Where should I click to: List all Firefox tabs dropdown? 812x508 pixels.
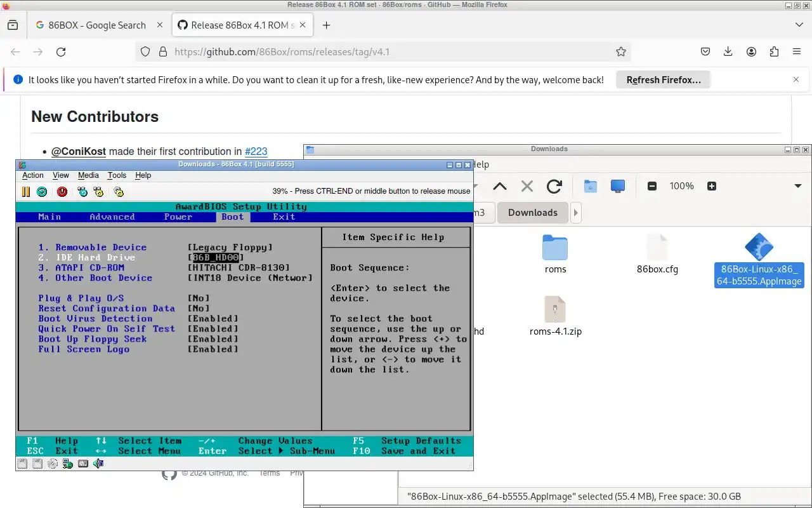pos(799,25)
